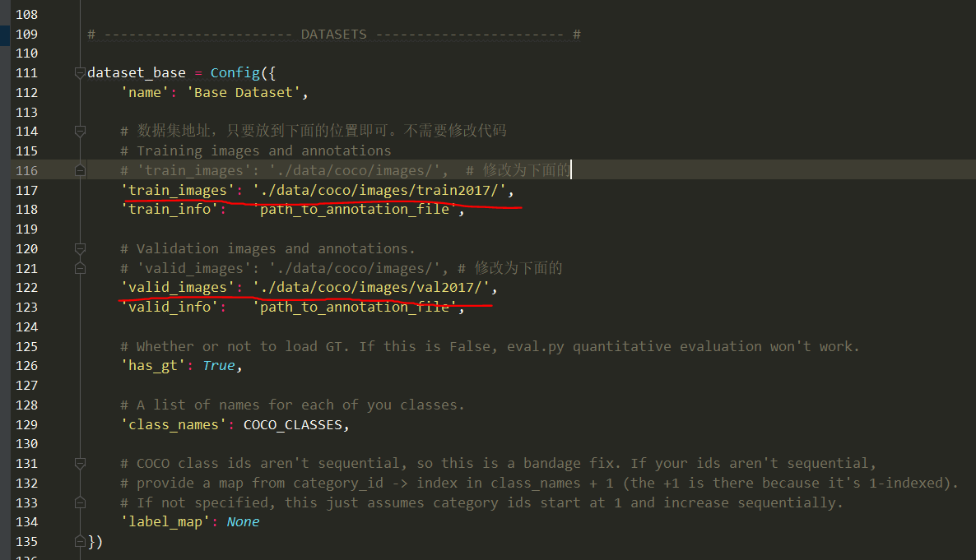Screen dimensions: 976x560
Task: Click the 'provide a map from category_id' comment
Action: click(x=539, y=484)
